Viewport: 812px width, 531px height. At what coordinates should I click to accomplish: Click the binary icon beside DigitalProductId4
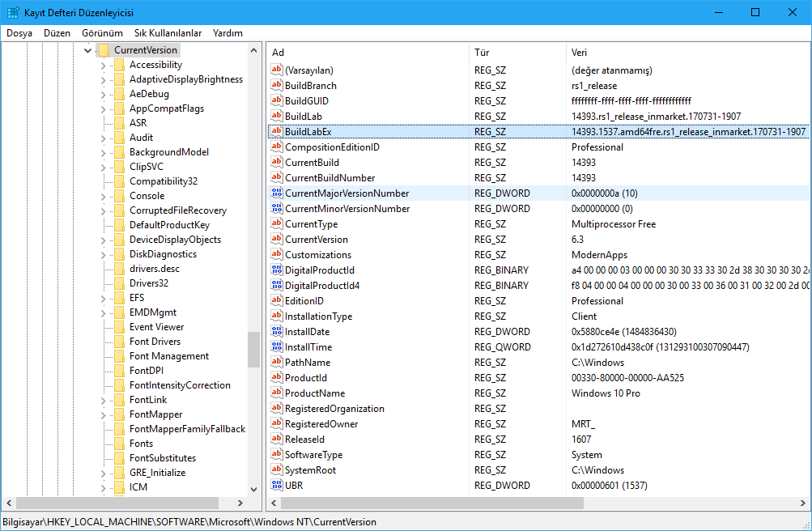tap(277, 285)
